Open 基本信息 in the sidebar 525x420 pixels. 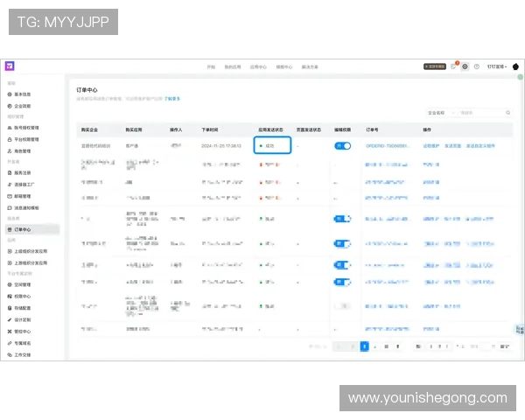[19, 94]
